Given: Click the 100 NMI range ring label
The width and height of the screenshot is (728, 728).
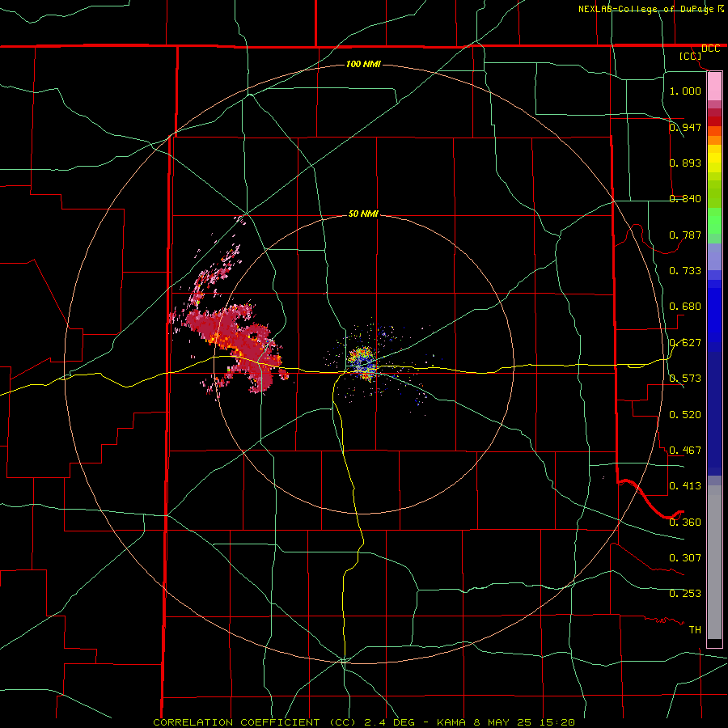Looking at the screenshot, I should [363, 64].
